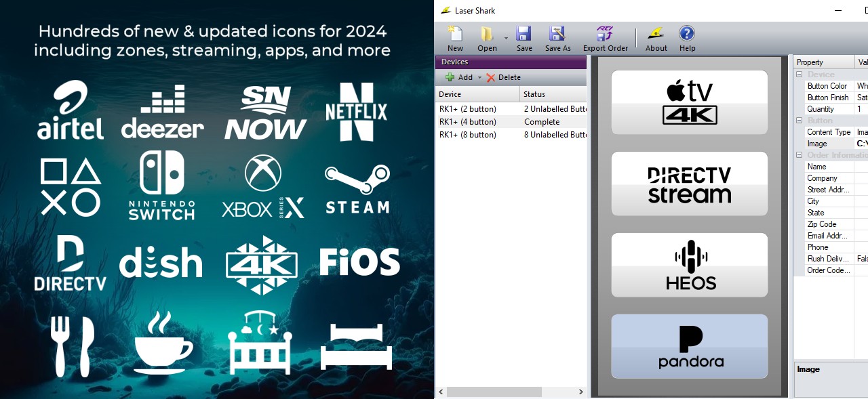The image size is (868, 399).
Task: Click the DIRECTV icon in the promo graphic
Action: click(x=71, y=263)
